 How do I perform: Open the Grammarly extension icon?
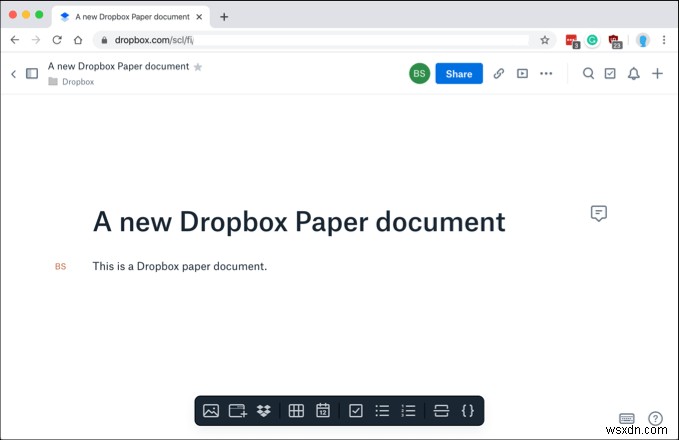coord(592,40)
